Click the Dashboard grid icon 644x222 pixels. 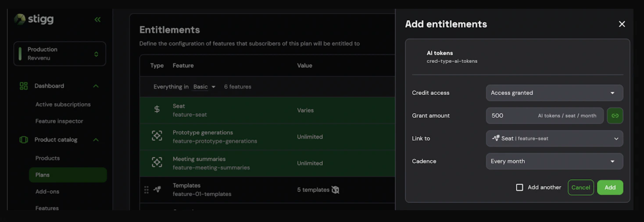pyautogui.click(x=24, y=86)
